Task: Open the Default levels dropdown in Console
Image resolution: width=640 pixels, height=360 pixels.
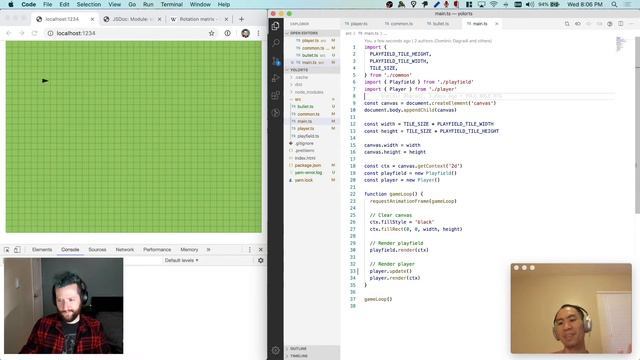Action: click(x=181, y=260)
